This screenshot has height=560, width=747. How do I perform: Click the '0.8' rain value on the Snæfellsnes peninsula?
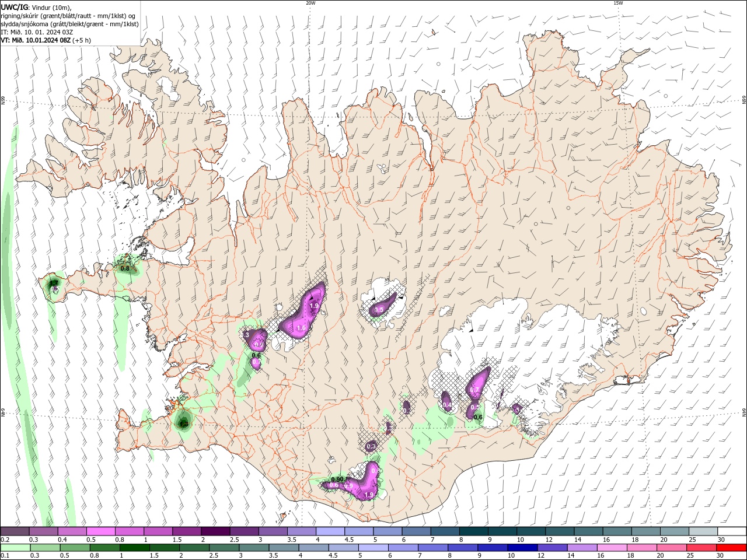[x=125, y=268]
